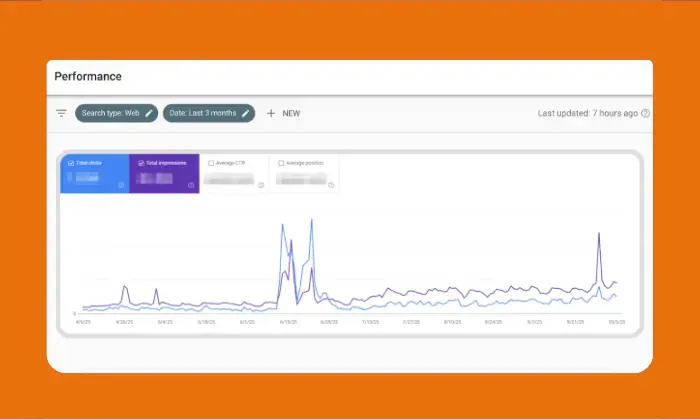Click the late September impressions spike
Image resolution: width=700 pixels, height=419 pixels.
[599, 234]
